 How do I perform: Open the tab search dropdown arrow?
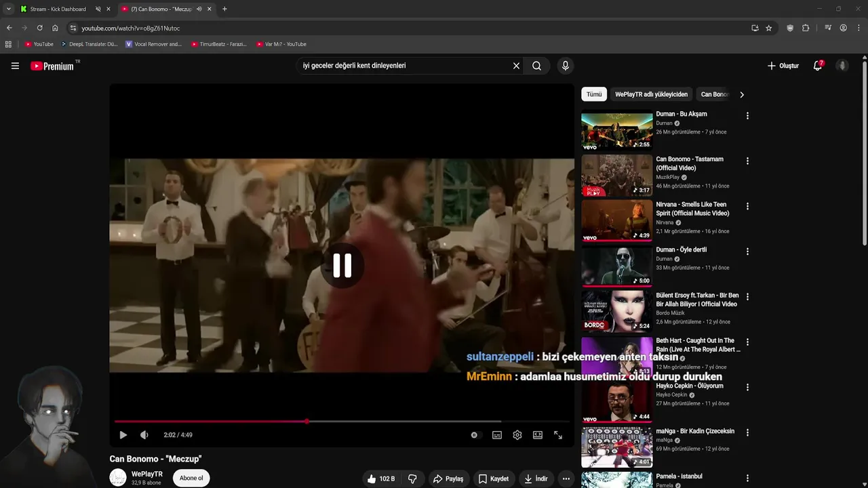coord(8,9)
